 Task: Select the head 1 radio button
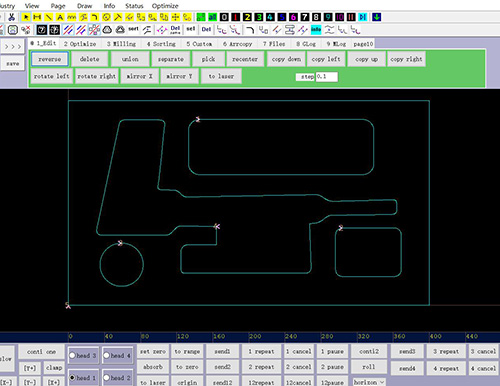72,378
